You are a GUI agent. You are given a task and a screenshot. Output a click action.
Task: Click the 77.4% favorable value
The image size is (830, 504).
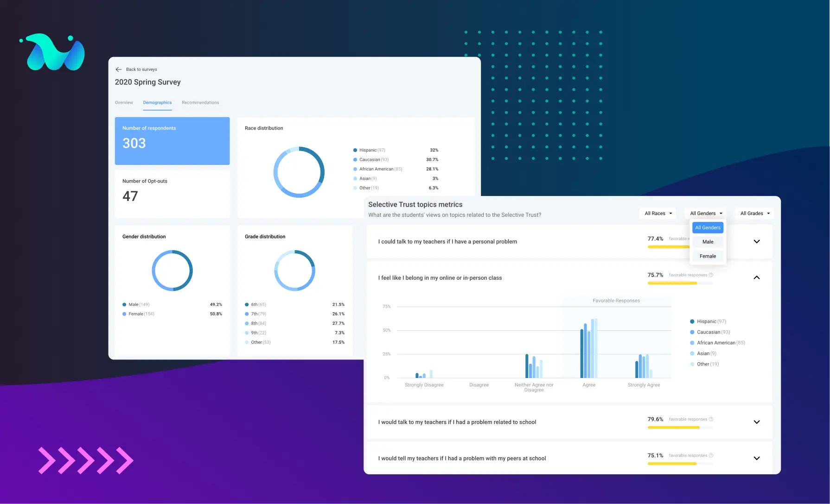point(655,239)
